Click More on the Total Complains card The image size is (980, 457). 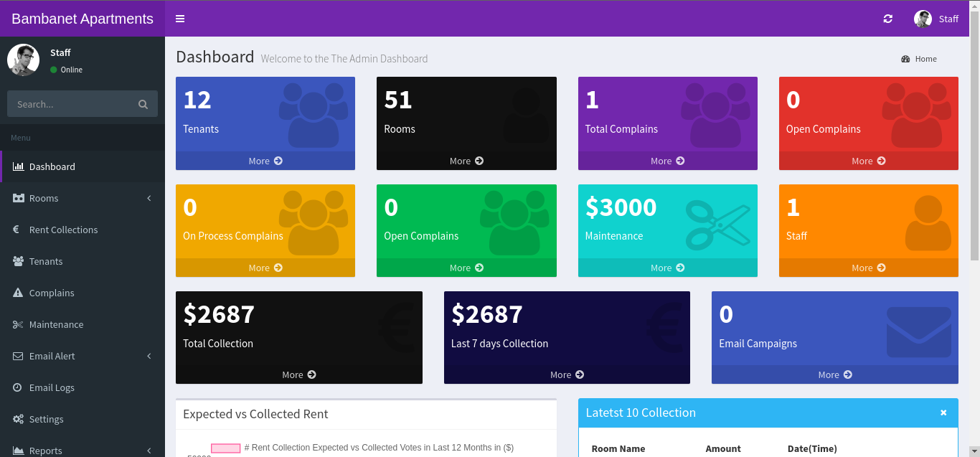667,161
